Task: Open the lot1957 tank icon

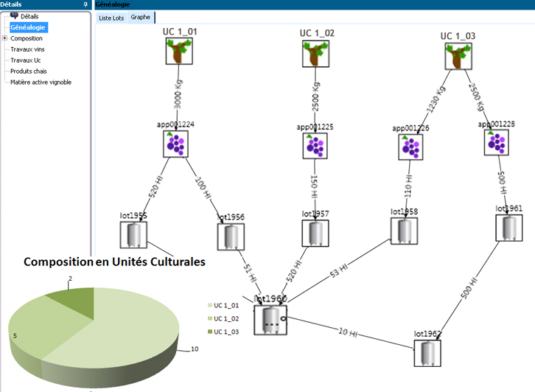Action: click(x=315, y=233)
